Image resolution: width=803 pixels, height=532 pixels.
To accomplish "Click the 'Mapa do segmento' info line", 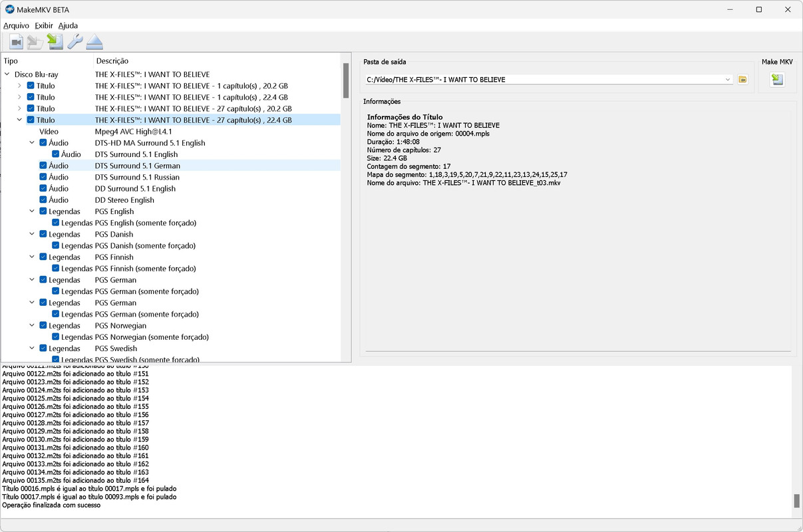I will click(467, 175).
